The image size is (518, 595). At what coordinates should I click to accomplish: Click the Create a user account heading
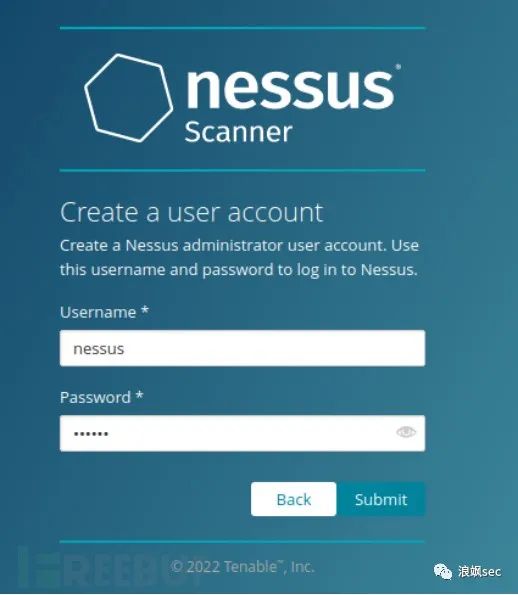[x=192, y=212]
